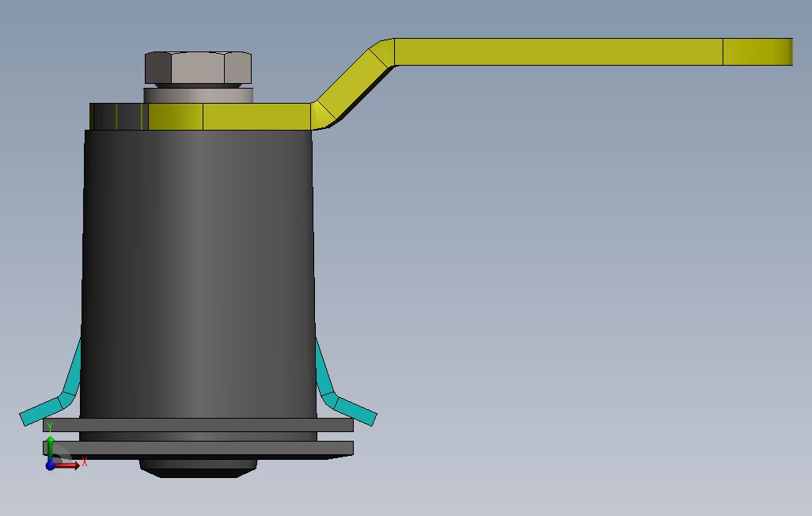Select the upper gray flange plate
Screen dimensions: 812x516
(198, 425)
